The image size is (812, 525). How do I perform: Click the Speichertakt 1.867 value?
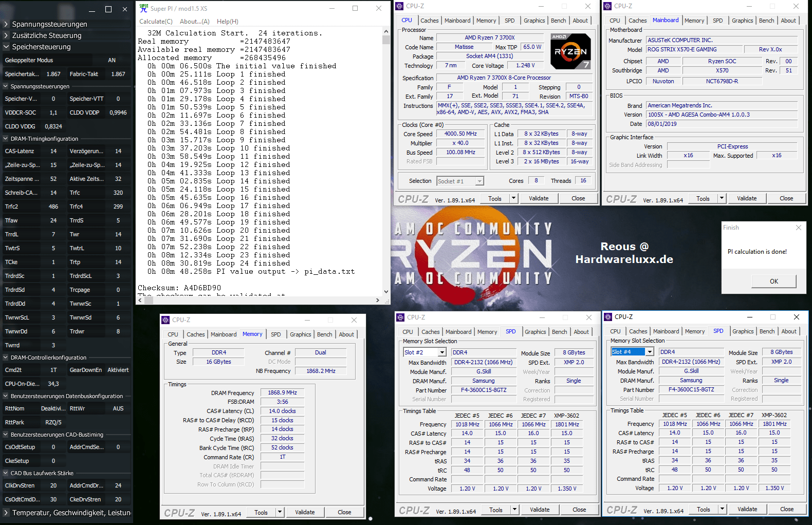[53, 74]
